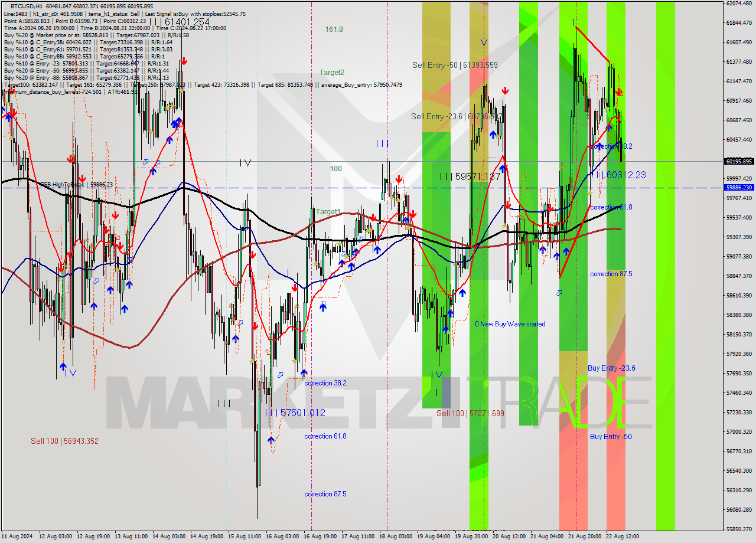
Task: Click the 58380.380 price axis value
Action: pyautogui.click(x=739, y=315)
